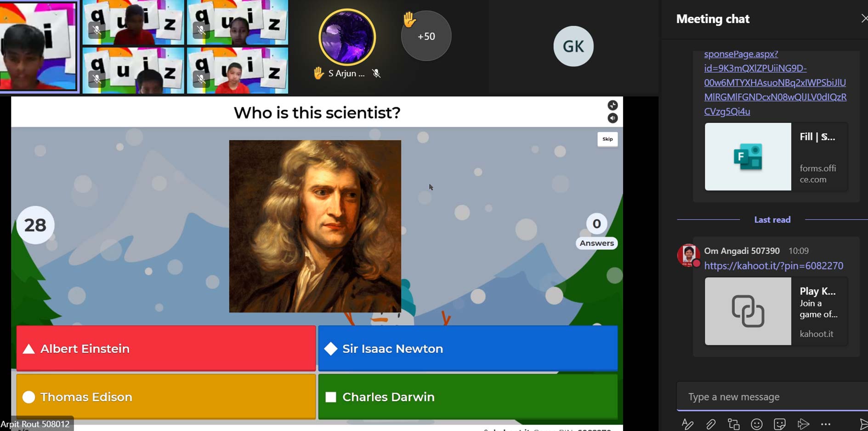Open the kahoot.it pin link
Image resolution: width=868 pixels, height=431 pixels.
point(773,265)
